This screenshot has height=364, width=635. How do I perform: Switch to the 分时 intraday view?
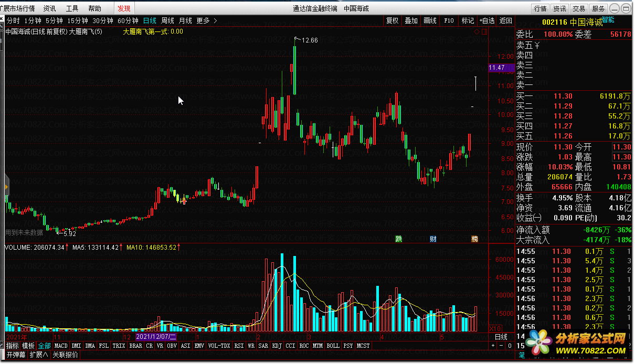pyautogui.click(x=13, y=20)
